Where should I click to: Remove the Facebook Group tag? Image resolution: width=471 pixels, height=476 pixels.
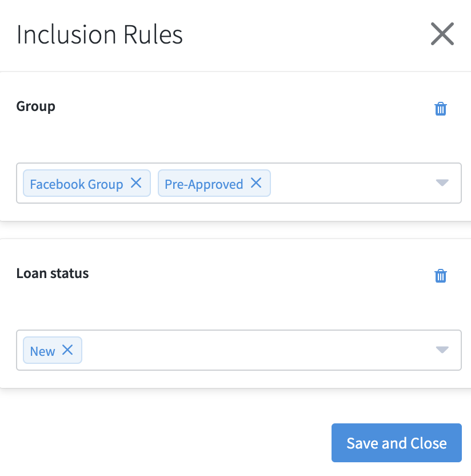coord(136,183)
